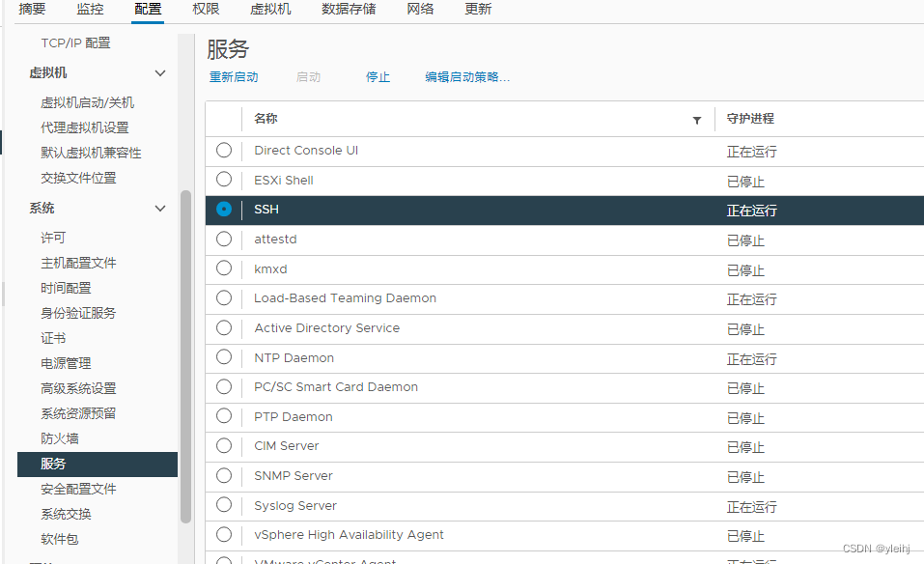The width and height of the screenshot is (924, 564).
Task: Select 服务 in the sidebar
Action: coord(98,464)
